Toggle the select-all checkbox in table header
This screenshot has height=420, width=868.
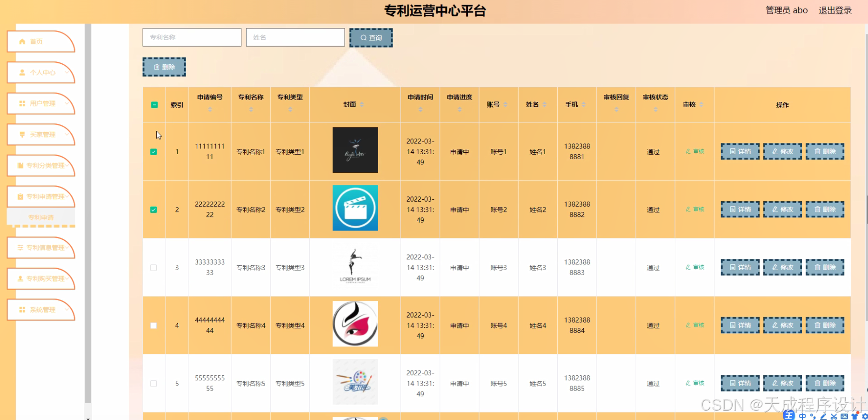click(x=154, y=105)
